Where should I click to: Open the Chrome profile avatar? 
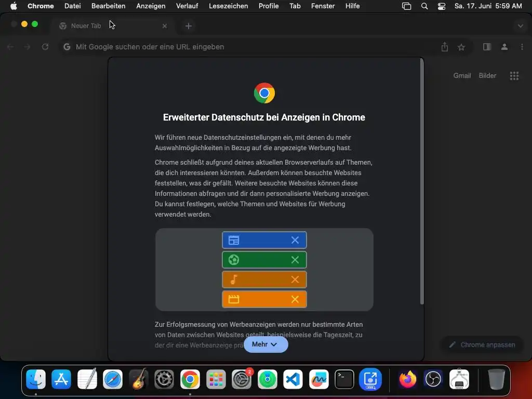[x=504, y=47]
